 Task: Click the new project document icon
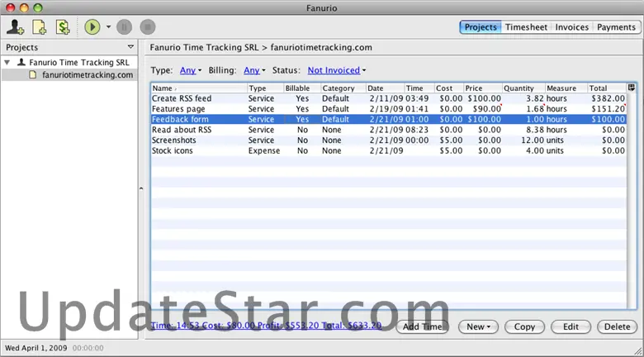click(39, 26)
